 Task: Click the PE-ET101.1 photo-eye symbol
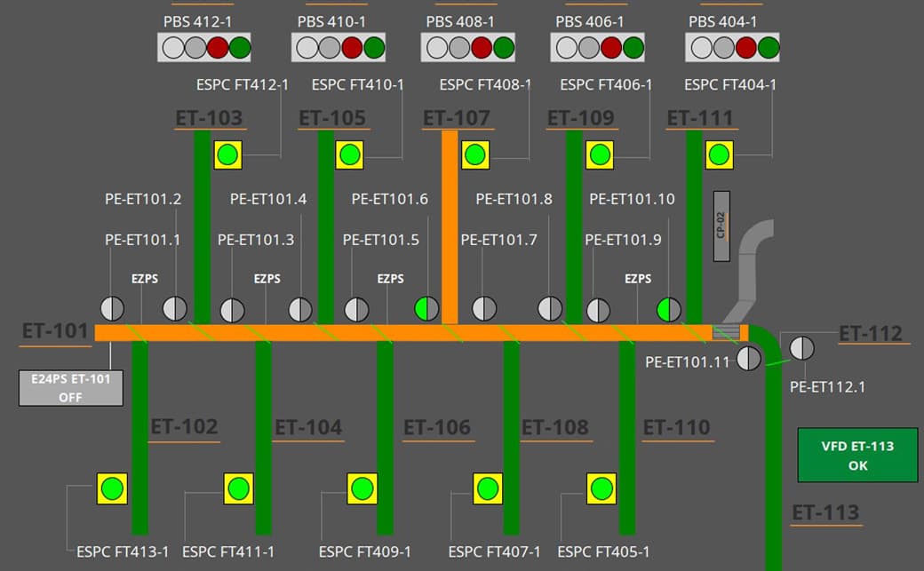(112, 309)
